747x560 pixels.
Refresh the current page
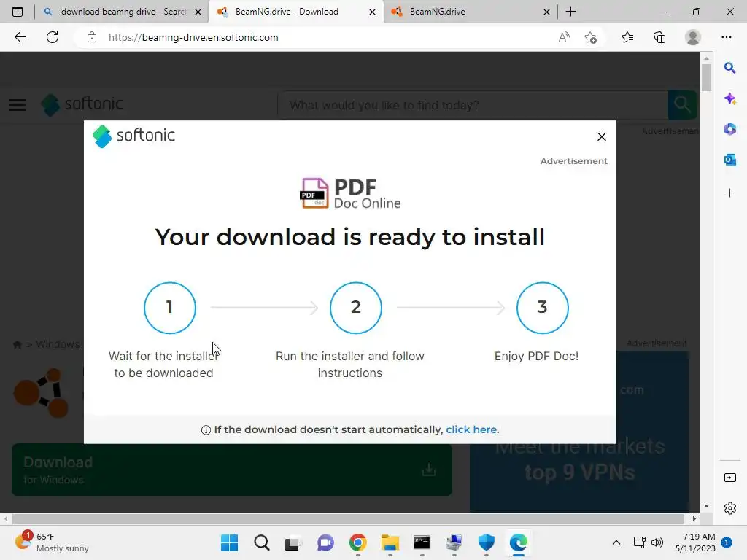point(53,37)
